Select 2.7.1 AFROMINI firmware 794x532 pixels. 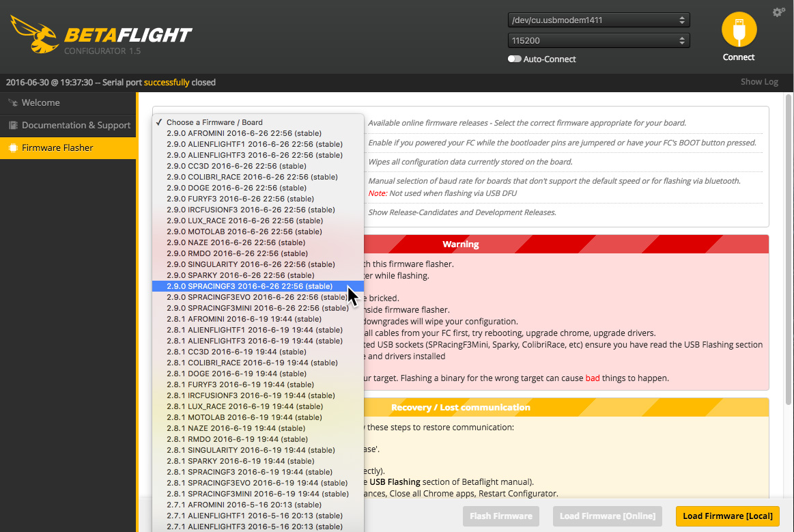[x=258, y=505]
